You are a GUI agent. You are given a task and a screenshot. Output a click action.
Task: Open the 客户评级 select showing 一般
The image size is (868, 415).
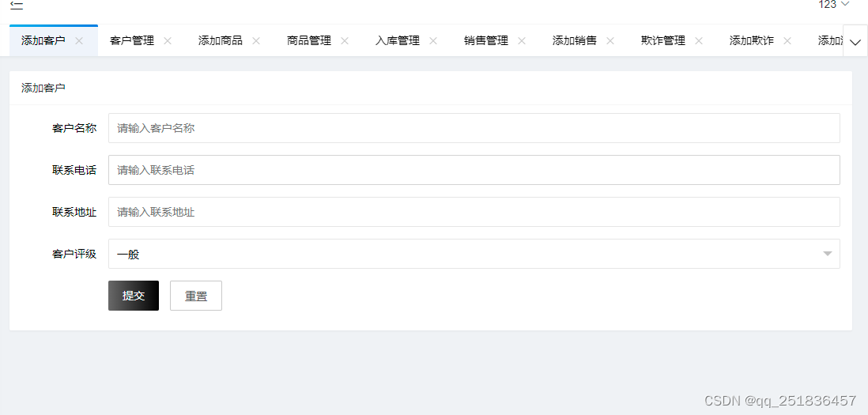pyautogui.click(x=474, y=254)
